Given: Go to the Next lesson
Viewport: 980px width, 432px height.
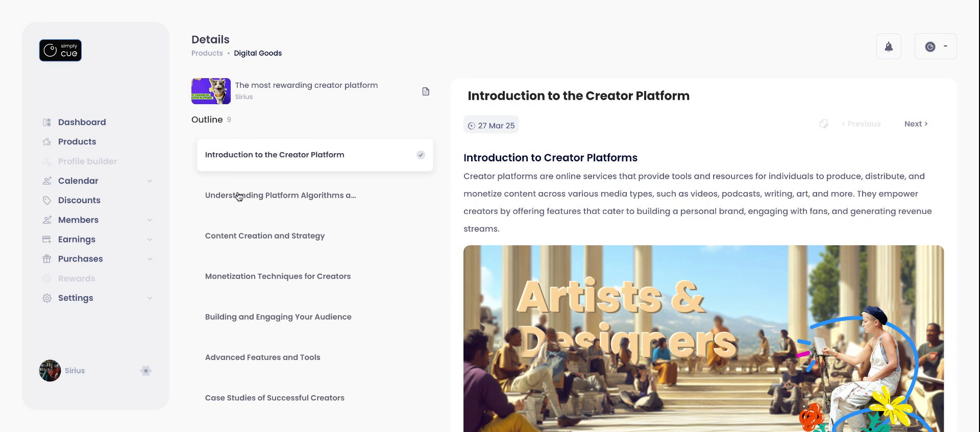Looking at the screenshot, I should point(916,124).
